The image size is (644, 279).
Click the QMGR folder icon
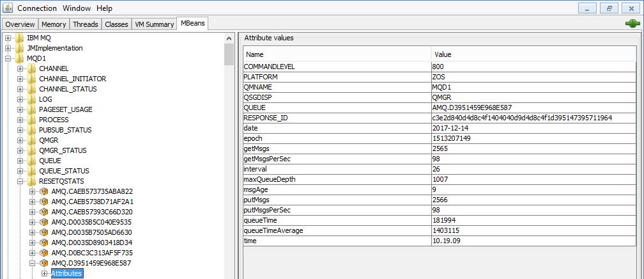pyautogui.click(x=32, y=140)
